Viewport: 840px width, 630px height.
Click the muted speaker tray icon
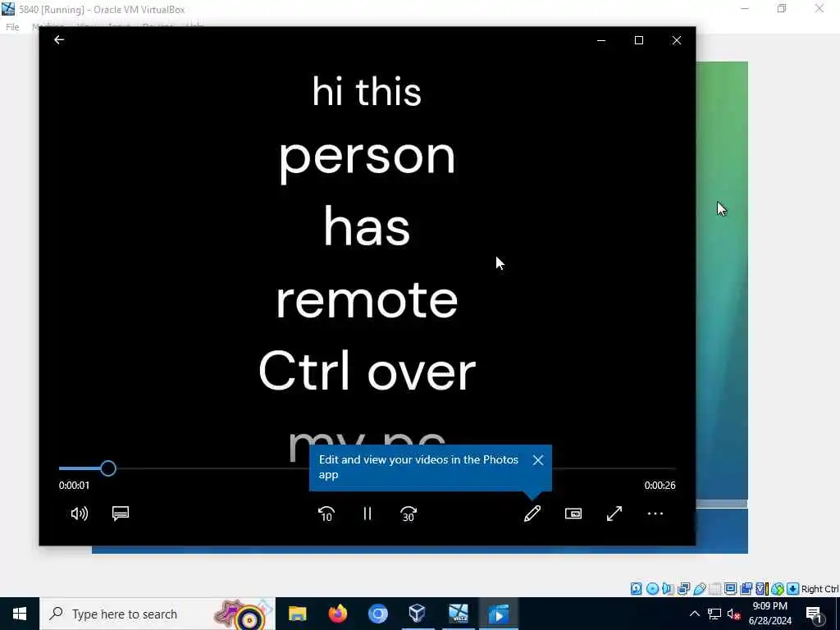point(734,614)
